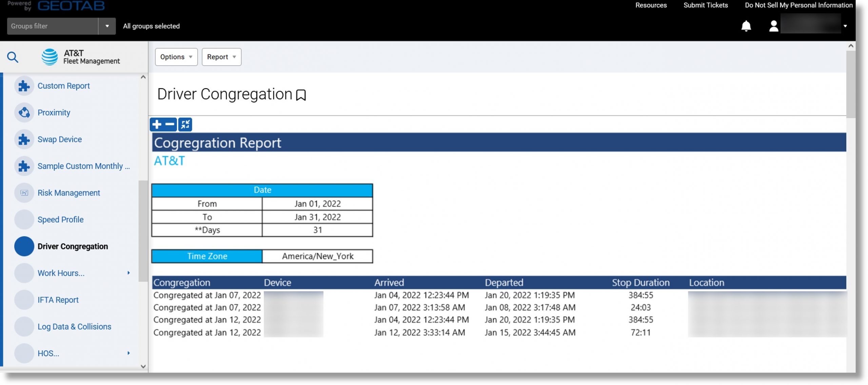
Task: Click the Device column header
Action: pos(277,283)
